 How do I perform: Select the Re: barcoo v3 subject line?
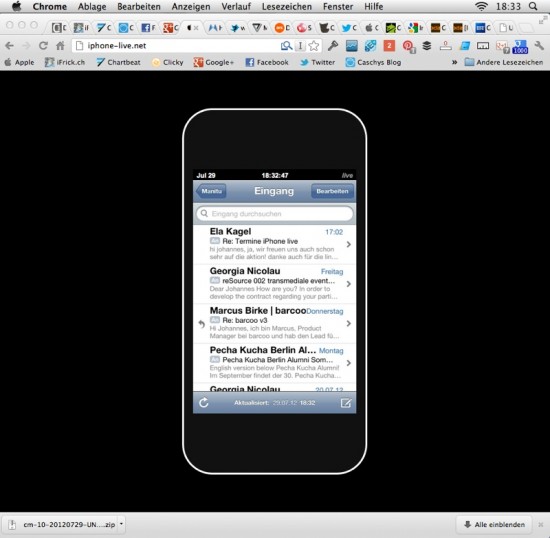(x=245, y=320)
